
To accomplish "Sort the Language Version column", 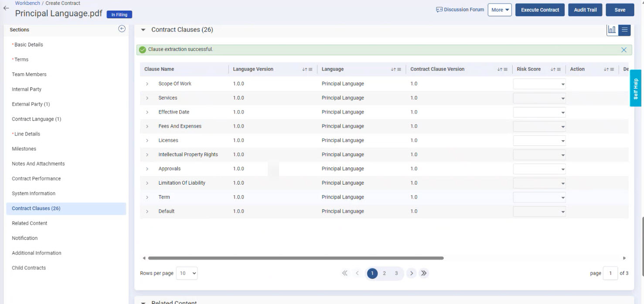I will click(304, 69).
